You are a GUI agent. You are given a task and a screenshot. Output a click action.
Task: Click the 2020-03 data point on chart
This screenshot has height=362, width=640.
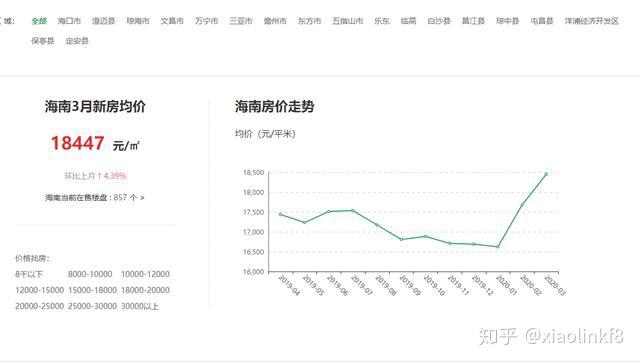click(546, 174)
